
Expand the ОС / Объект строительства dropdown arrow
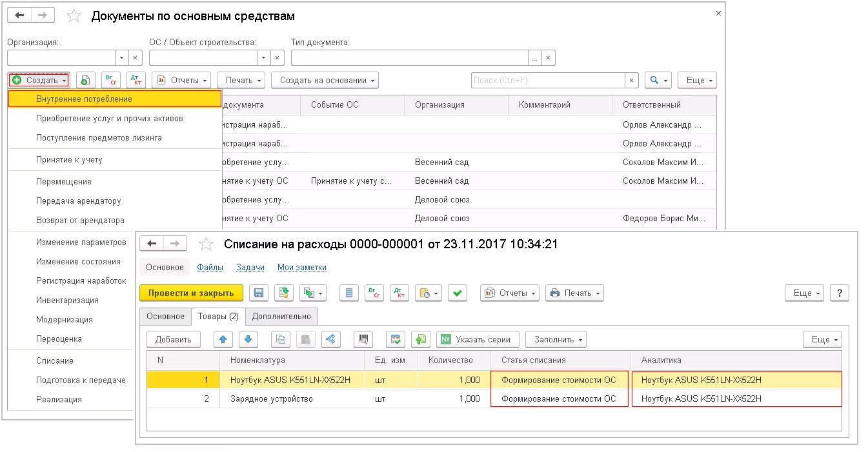click(x=263, y=57)
